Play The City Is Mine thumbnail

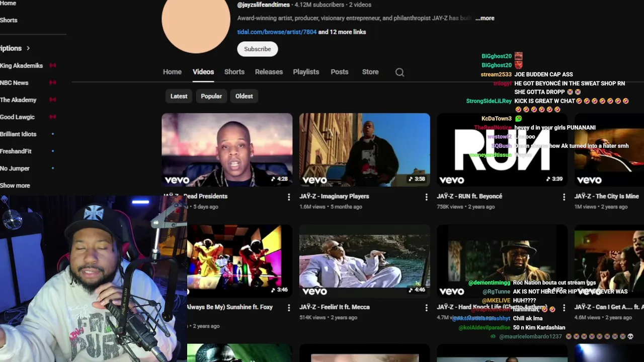(x=609, y=150)
